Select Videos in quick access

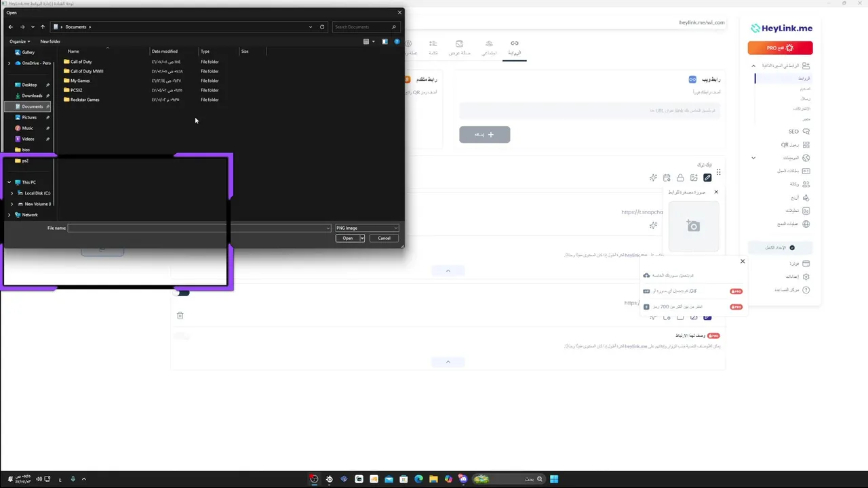28,139
